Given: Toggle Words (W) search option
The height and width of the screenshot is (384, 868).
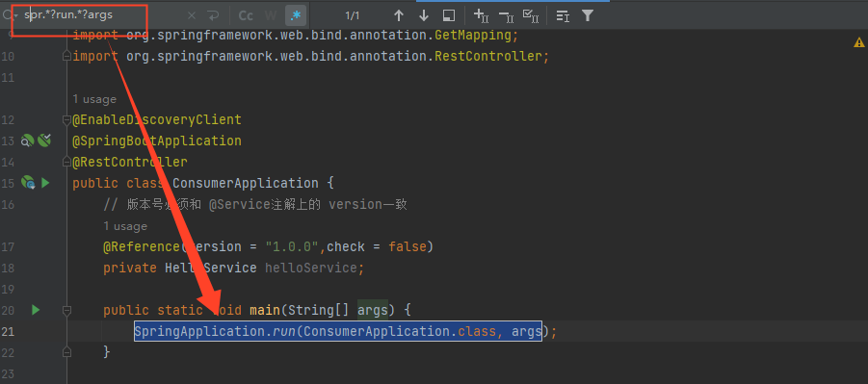Looking at the screenshot, I should 271,16.
